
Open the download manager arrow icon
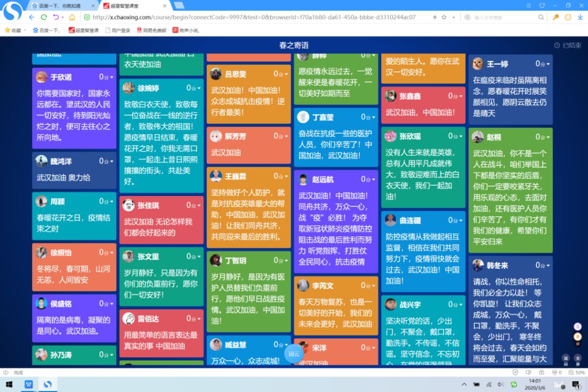click(x=580, y=17)
